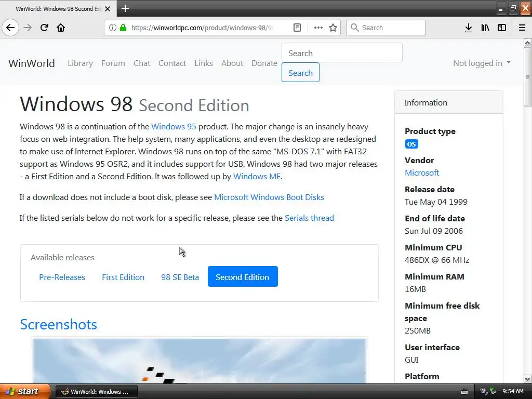Click the first system tray icon
The height and width of the screenshot is (399, 532).
tap(484, 392)
